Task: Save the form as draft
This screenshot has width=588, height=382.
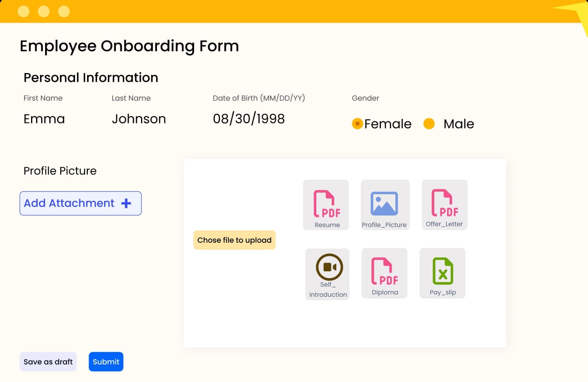Action: (x=48, y=362)
